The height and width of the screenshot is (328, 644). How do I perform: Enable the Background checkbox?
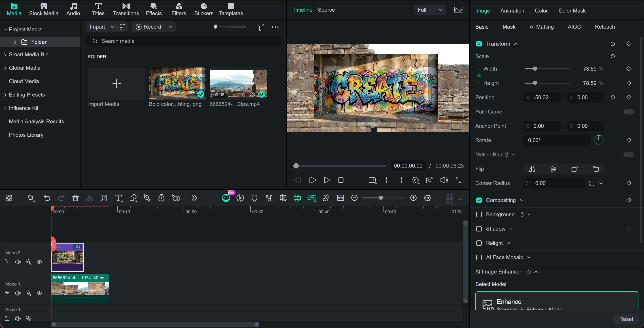[479, 214]
